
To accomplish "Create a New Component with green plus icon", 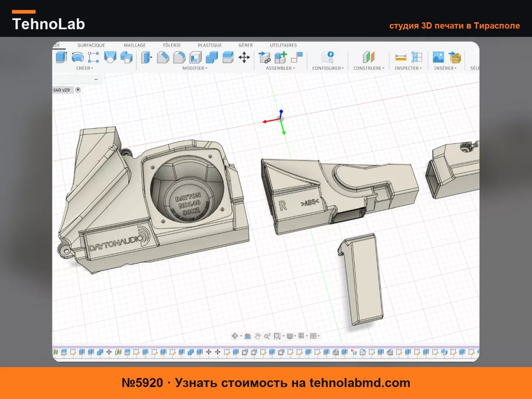I will pyautogui.click(x=281, y=57).
